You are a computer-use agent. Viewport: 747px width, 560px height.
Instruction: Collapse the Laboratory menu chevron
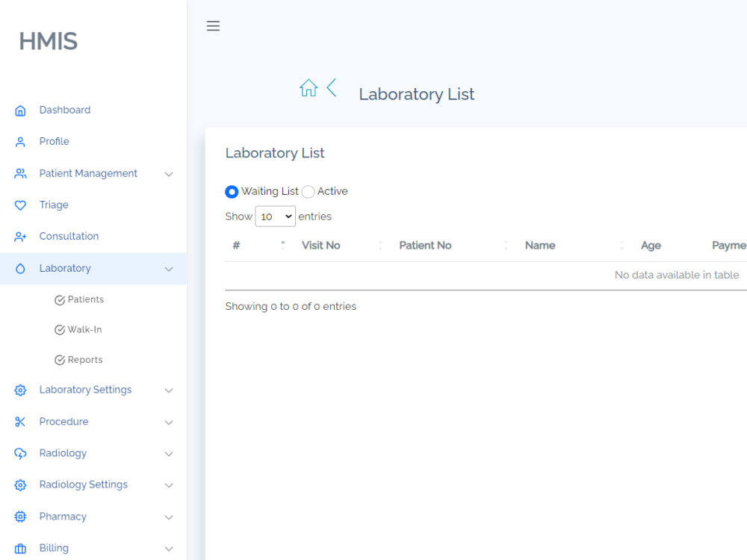(x=169, y=269)
